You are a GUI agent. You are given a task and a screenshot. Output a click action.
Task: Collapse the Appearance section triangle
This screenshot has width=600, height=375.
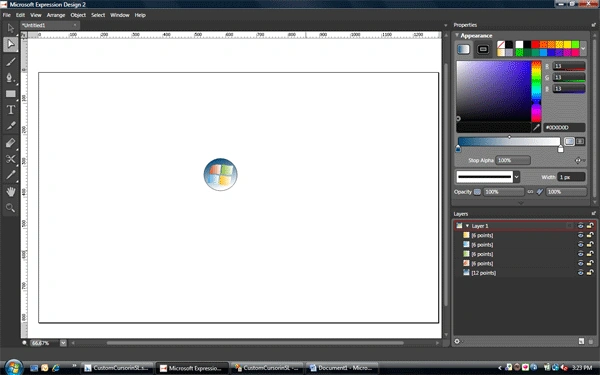(457, 35)
